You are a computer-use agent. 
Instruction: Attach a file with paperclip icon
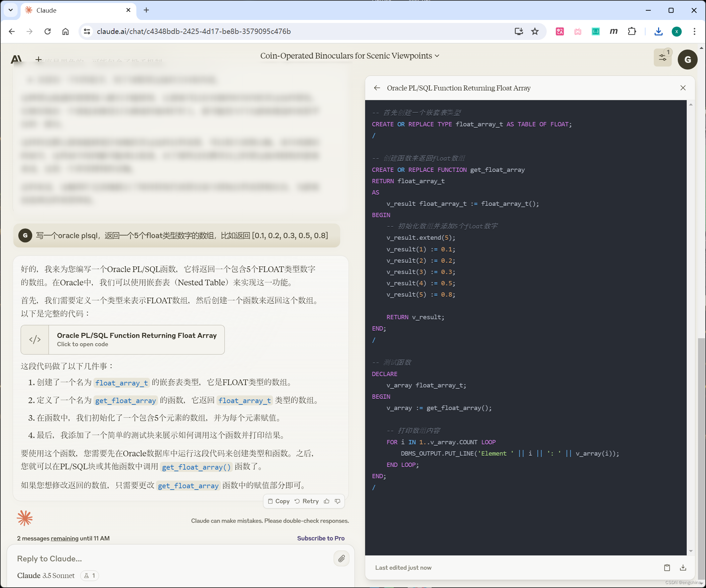click(341, 558)
